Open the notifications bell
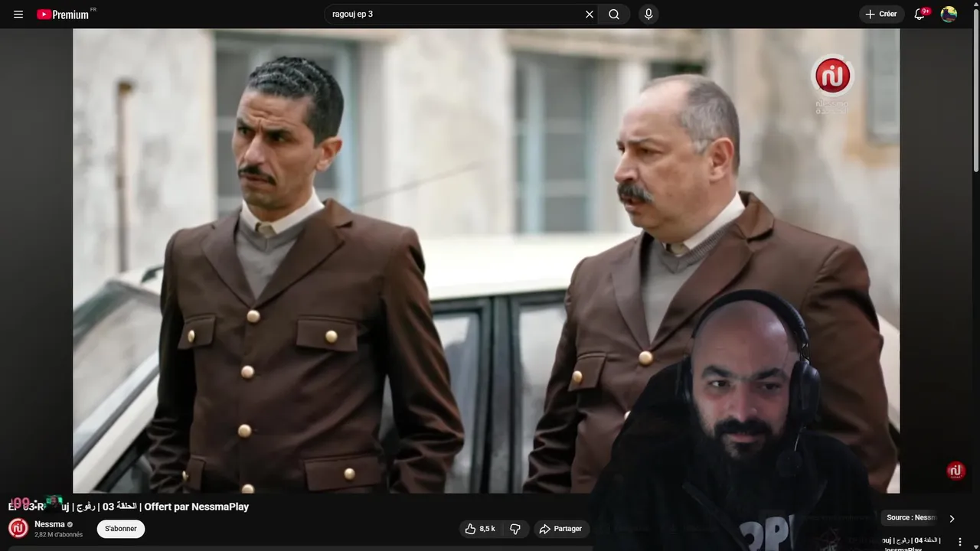 coord(920,15)
